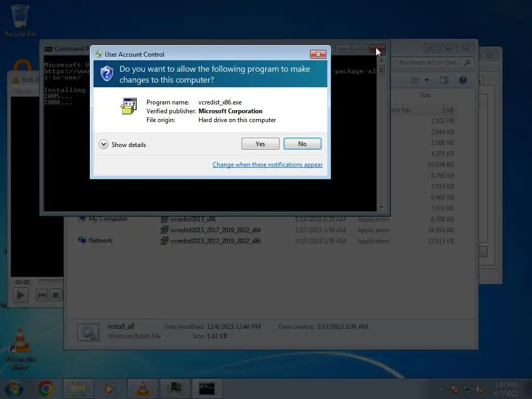Click the vcredist installer program icon
The height and width of the screenshot is (399, 532).
point(129,106)
